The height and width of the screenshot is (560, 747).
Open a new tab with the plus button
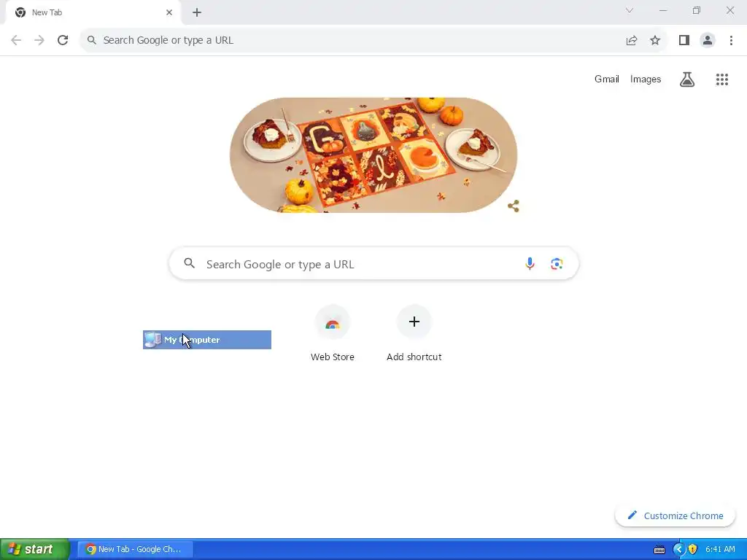[x=197, y=12]
